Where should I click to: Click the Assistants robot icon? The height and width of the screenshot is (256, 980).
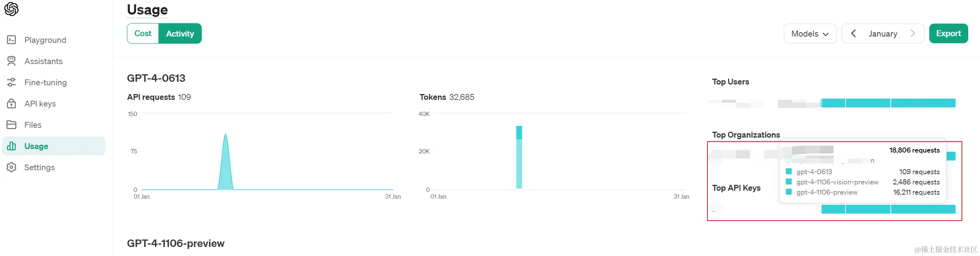[x=12, y=61]
